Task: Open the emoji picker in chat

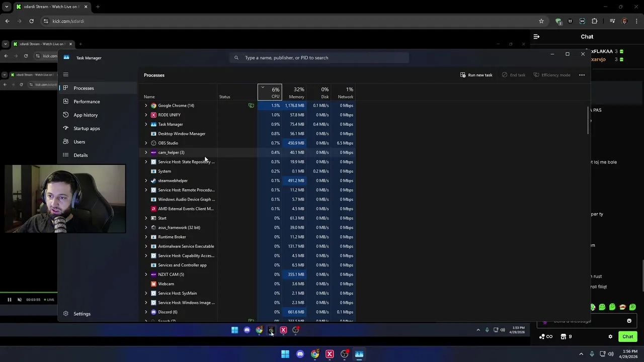Action: [x=629, y=321]
